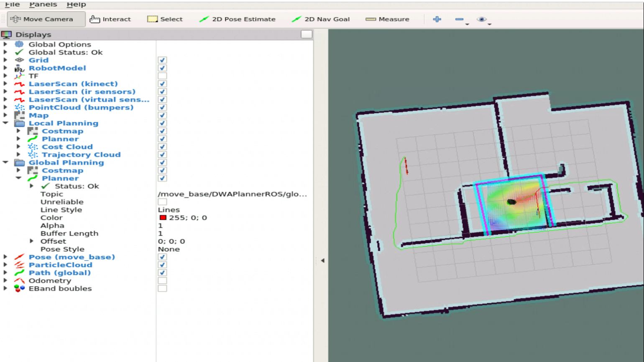Viewport: 644px width, 362px height.
Task: Open the Panels menu
Action: 43,4
